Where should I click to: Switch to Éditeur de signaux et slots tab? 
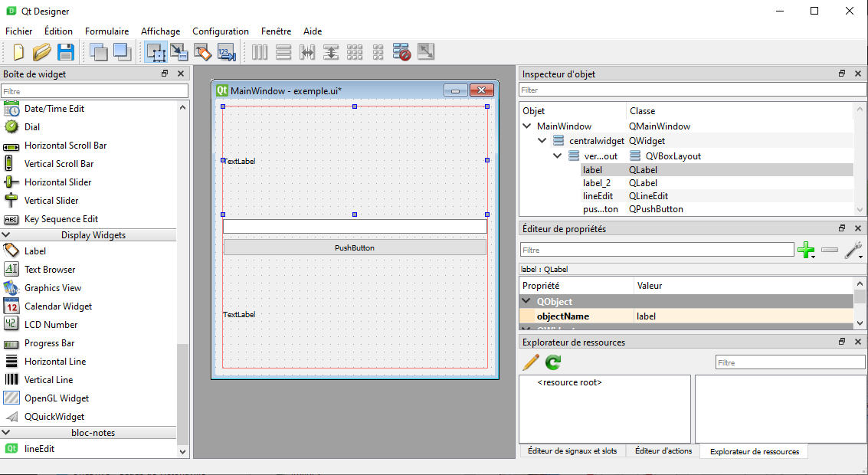point(572,450)
